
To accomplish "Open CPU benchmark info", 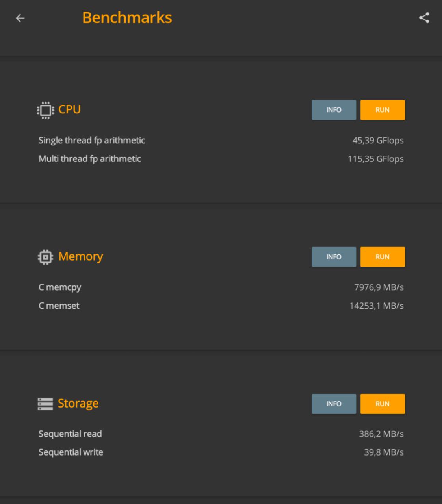I will [x=334, y=110].
